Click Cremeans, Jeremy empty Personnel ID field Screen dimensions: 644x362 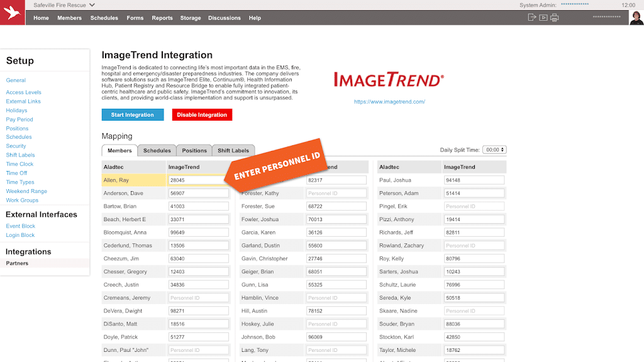(x=198, y=298)
